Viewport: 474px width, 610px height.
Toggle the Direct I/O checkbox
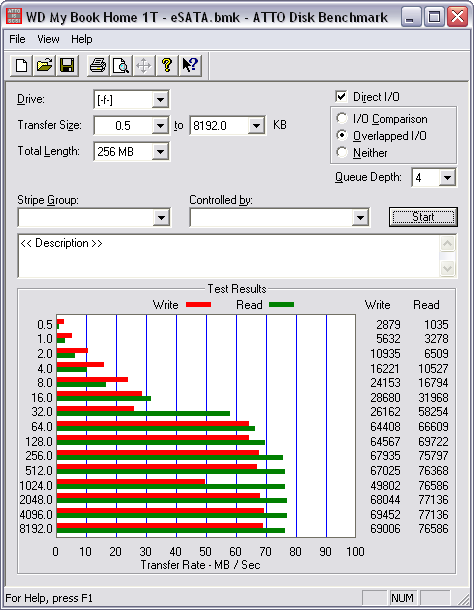(341, 96)
